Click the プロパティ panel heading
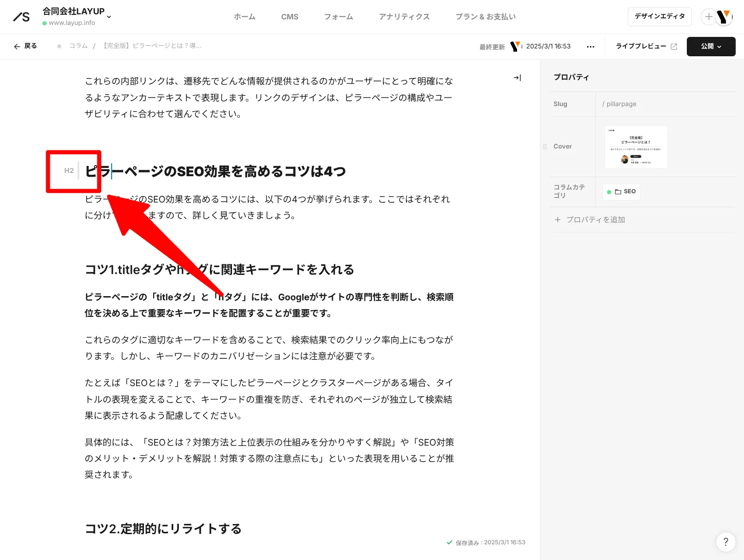Viewport: 744px width, 560px height. pyautogui.click(x=571, y=77)
